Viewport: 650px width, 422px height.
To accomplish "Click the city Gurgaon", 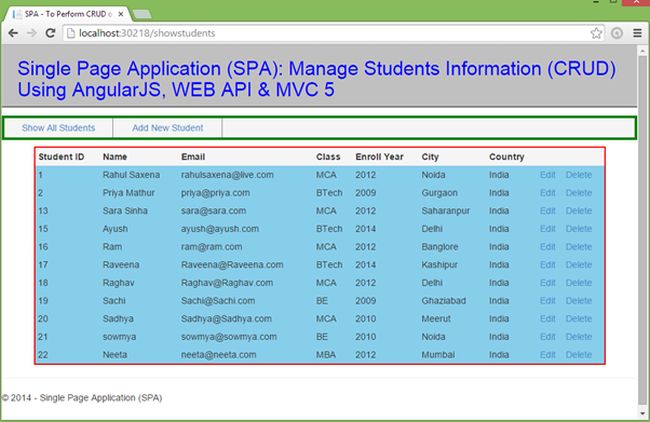I will 439,193.
